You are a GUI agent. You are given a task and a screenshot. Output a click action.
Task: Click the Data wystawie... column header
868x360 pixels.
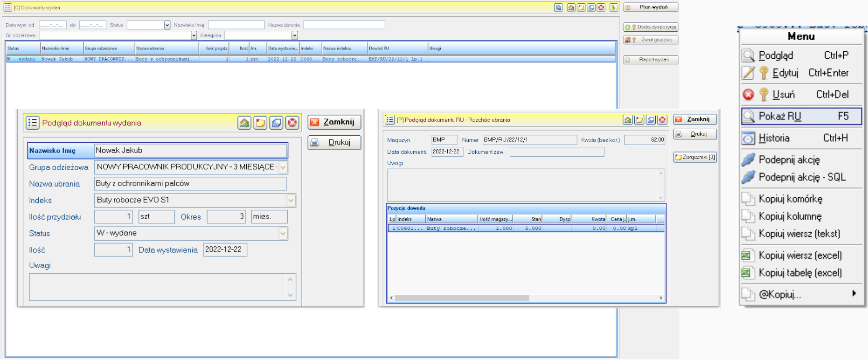pos(283,48)
